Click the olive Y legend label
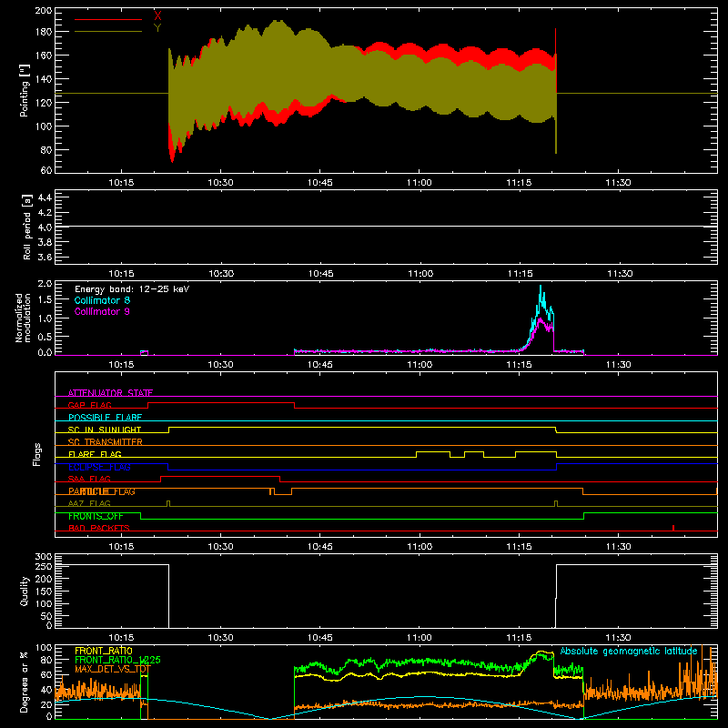 coord(157,28)
